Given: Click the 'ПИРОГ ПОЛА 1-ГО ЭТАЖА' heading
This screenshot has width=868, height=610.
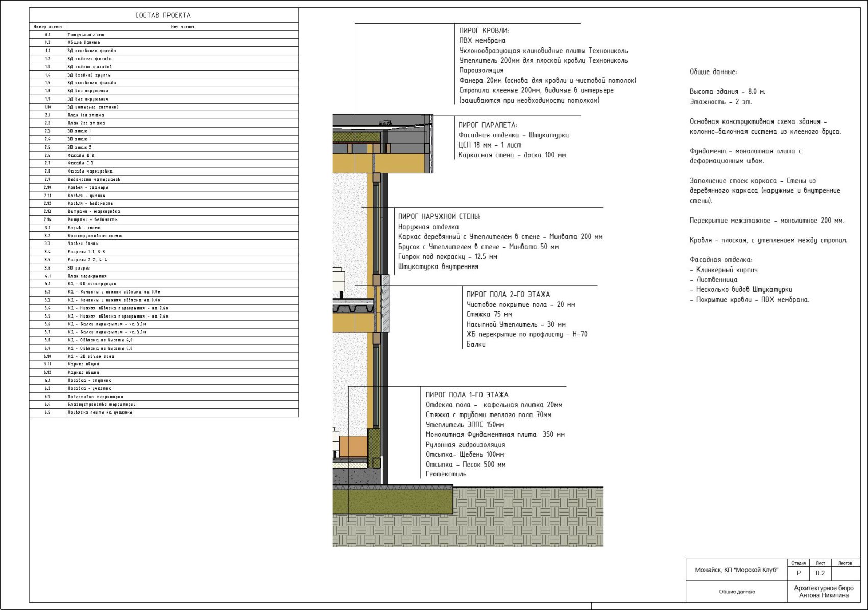Looking at the screenshot, I should pos(467,395).
